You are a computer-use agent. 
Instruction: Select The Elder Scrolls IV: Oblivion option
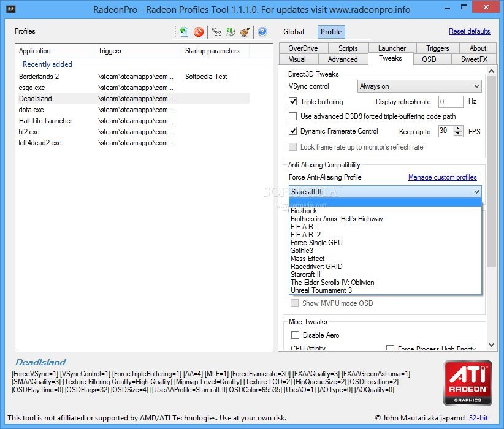tap(385, 283)
